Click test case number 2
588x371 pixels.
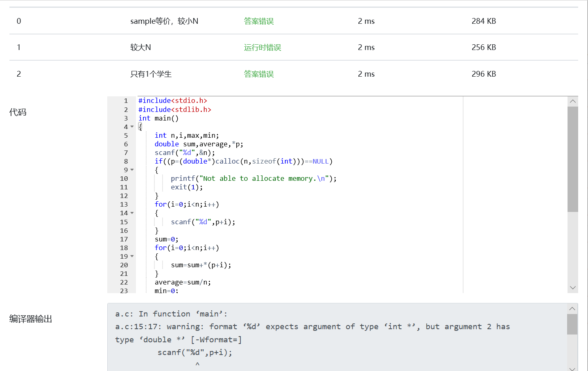(x=19, y=74)
